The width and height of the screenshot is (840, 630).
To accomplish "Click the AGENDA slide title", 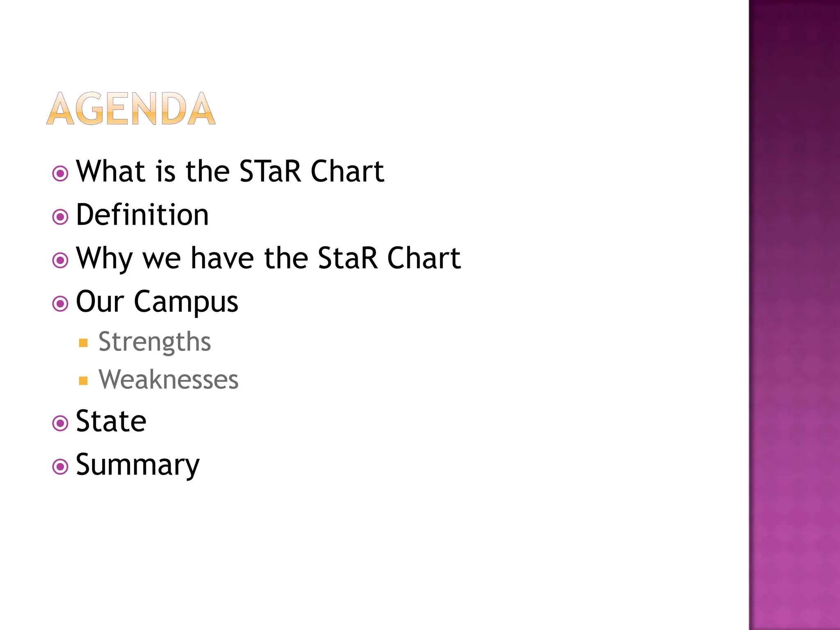I will (131, 109).
